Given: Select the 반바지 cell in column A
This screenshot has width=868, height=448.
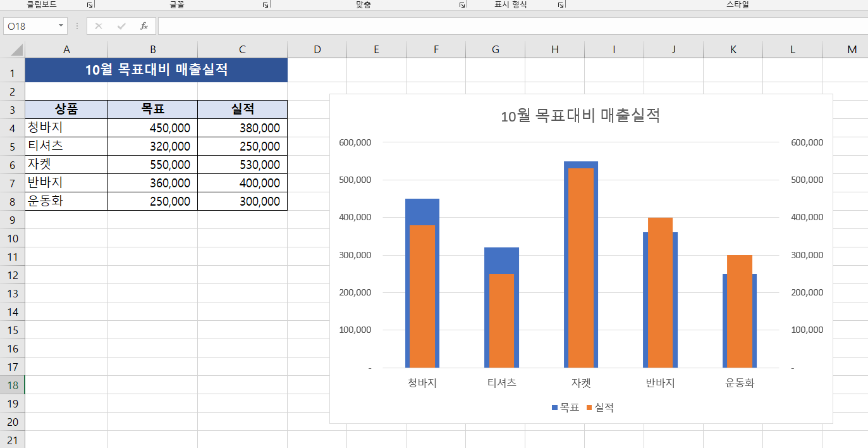Looking at the screenshot, I should [66, 183].
